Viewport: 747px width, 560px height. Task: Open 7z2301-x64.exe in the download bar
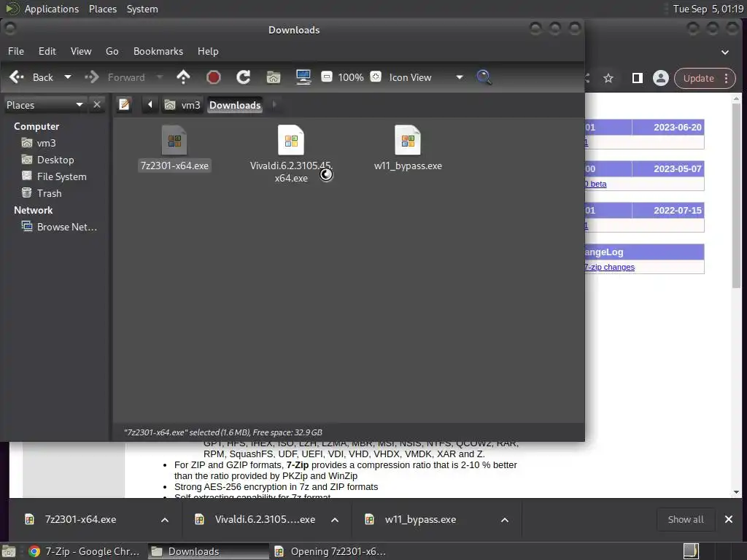(80, 519)
